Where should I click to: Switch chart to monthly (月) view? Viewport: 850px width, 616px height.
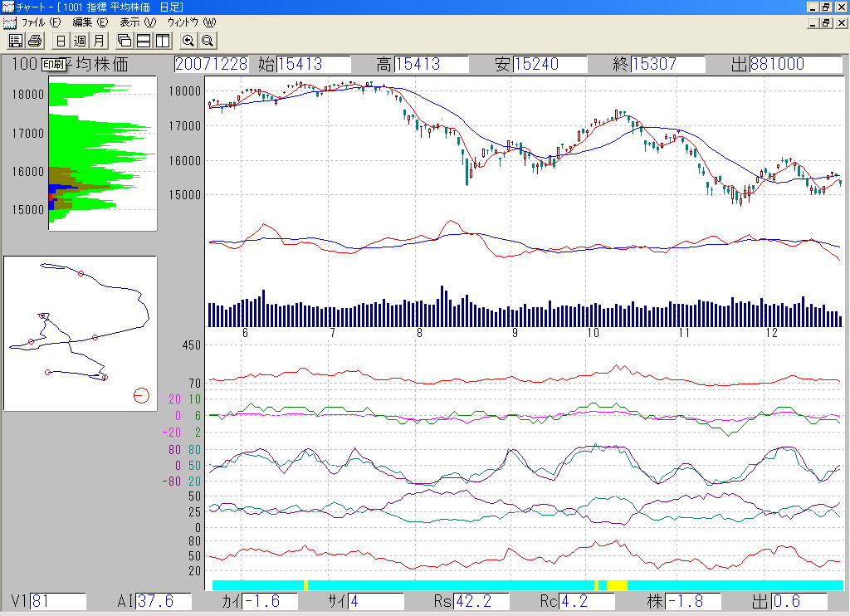tap(100, 41)
